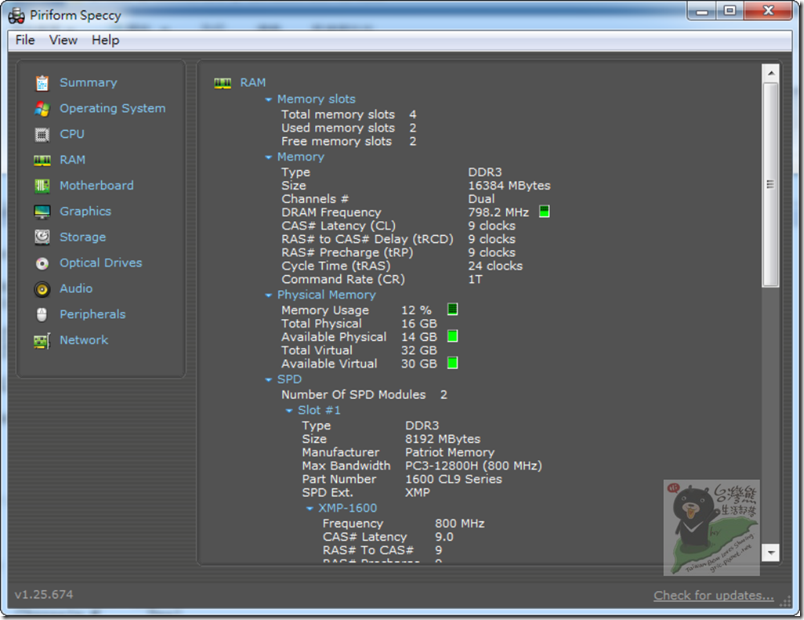
Task: Collapse the Slot #1 node
Action: click(x=289, y=411)
